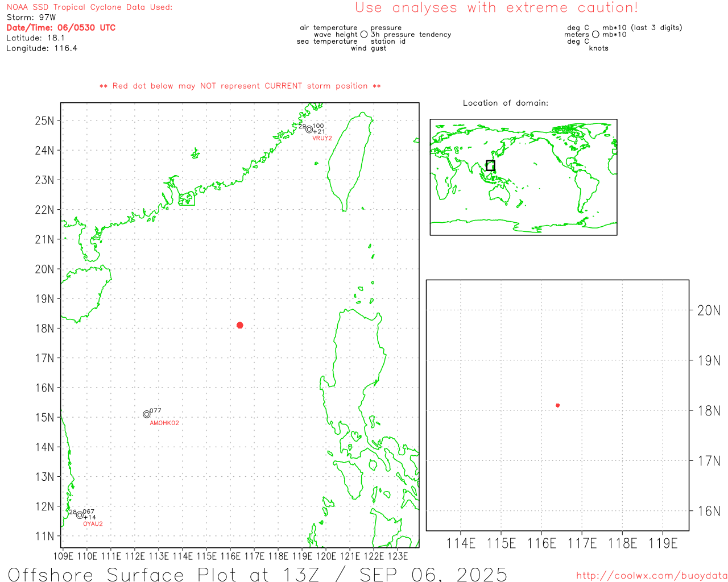The height and width of the screenshot is (582, 728).
Task: Click the '114E' label on the inset plot
Action: point(461,543)
